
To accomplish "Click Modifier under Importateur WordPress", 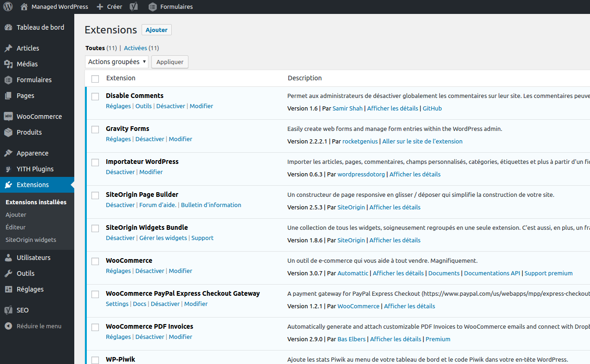I will click(151, 172).
